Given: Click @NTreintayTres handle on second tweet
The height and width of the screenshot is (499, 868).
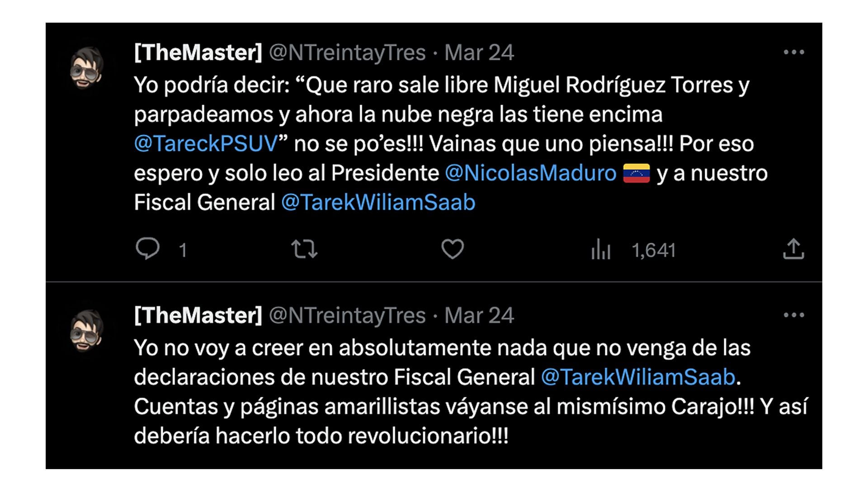Looking at the screenshot, I should click(x=347, y=316).
